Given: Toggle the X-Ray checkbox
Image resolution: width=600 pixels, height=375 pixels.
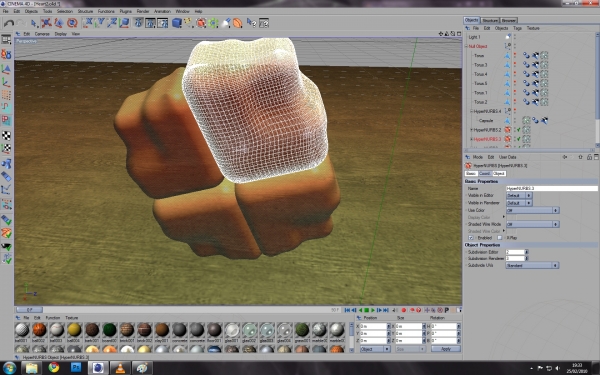Looking at the screenshot, I should coord(499,238).
